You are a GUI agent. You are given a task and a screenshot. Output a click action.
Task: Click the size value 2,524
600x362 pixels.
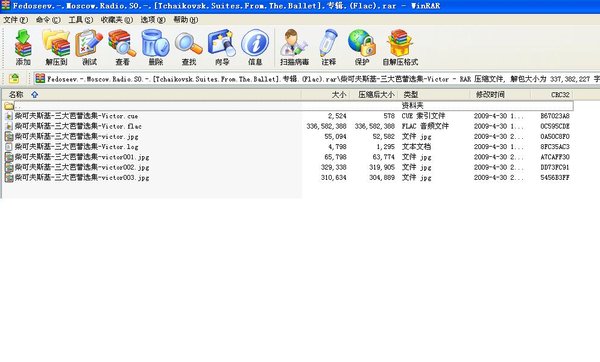click(337, 116)
